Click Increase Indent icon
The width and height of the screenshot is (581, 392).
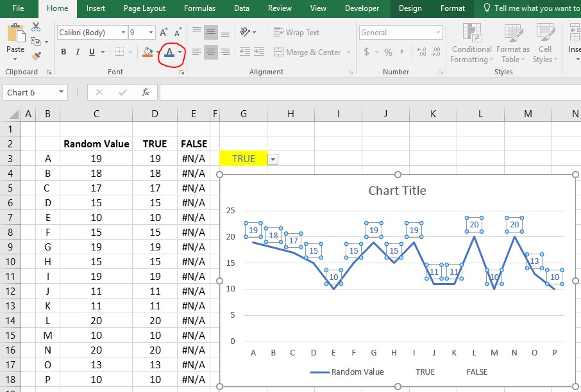tap(259, 52)
